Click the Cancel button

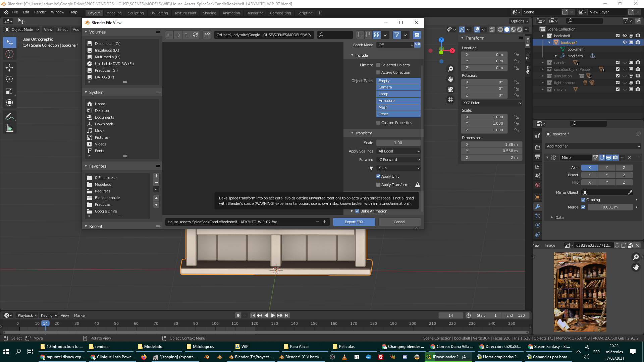399,222
